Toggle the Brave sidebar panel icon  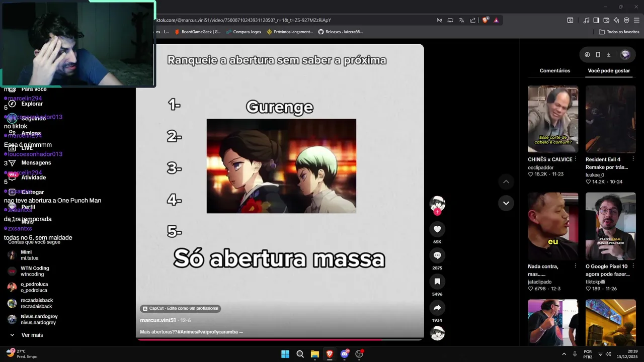596,20
